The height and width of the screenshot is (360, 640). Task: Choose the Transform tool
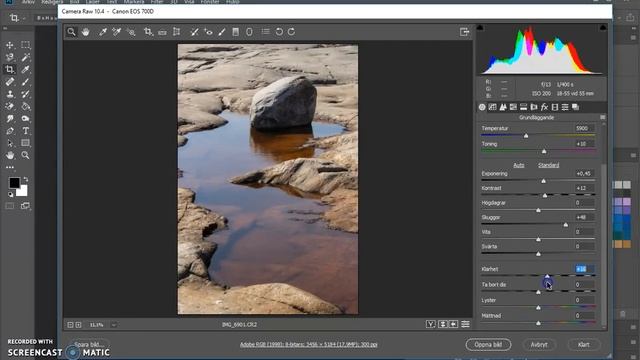176,32
